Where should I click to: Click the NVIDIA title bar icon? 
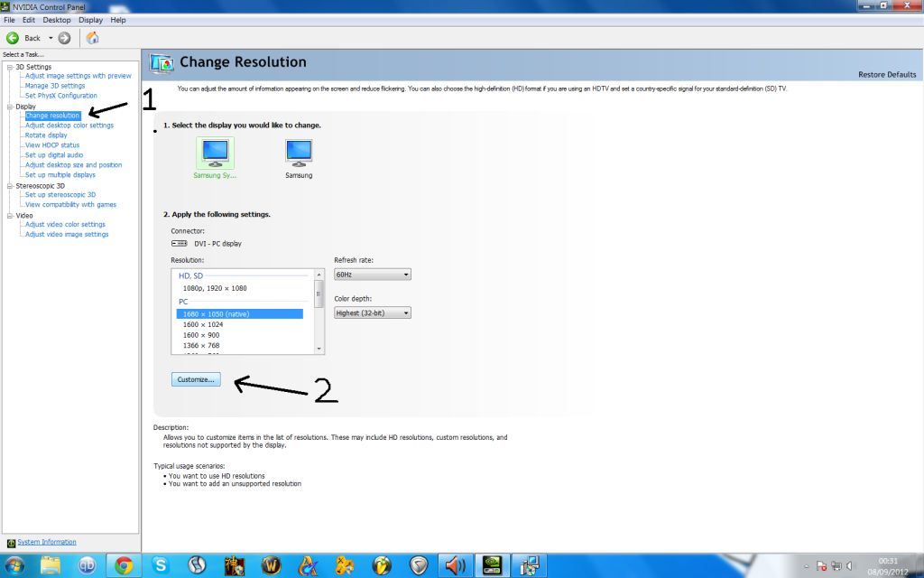click(x=6, y=6)
